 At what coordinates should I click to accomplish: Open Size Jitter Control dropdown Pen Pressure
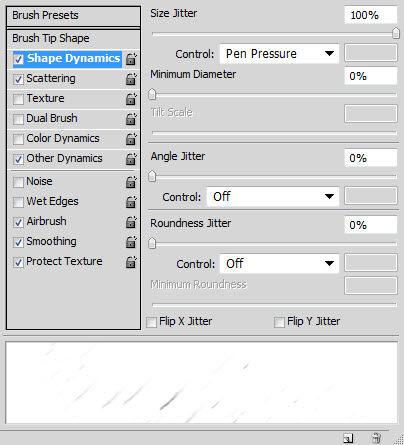tap(279, 54)
